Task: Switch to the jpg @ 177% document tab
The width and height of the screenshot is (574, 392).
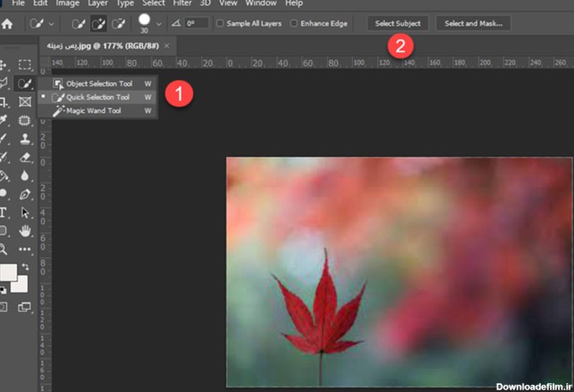Action: [x=103, y=45]
